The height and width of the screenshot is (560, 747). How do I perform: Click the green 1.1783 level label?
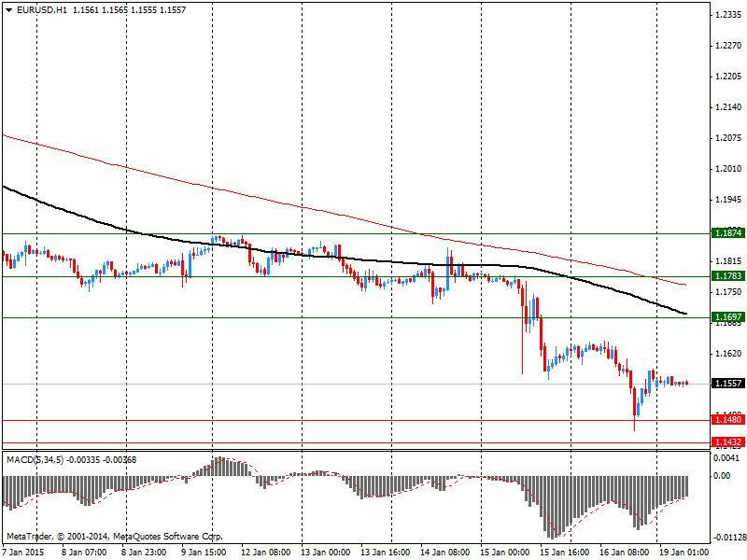pyautogui.click(x=728, y=275)
